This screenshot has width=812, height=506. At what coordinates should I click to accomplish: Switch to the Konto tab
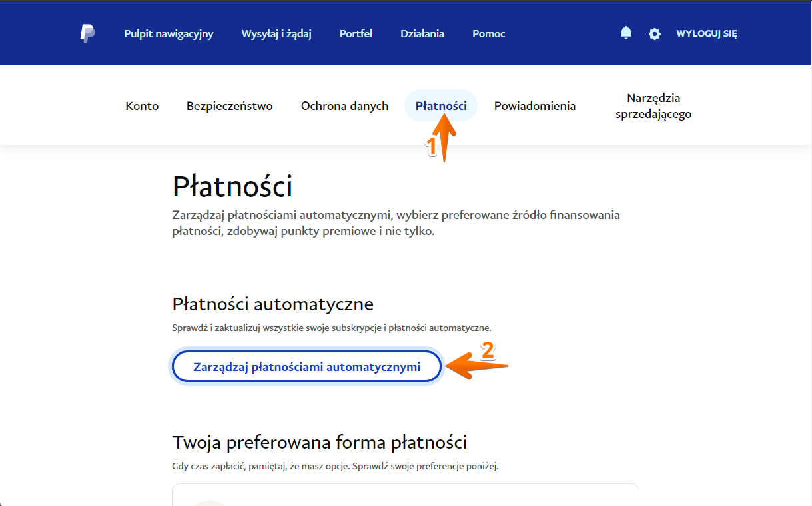(142, 105)
